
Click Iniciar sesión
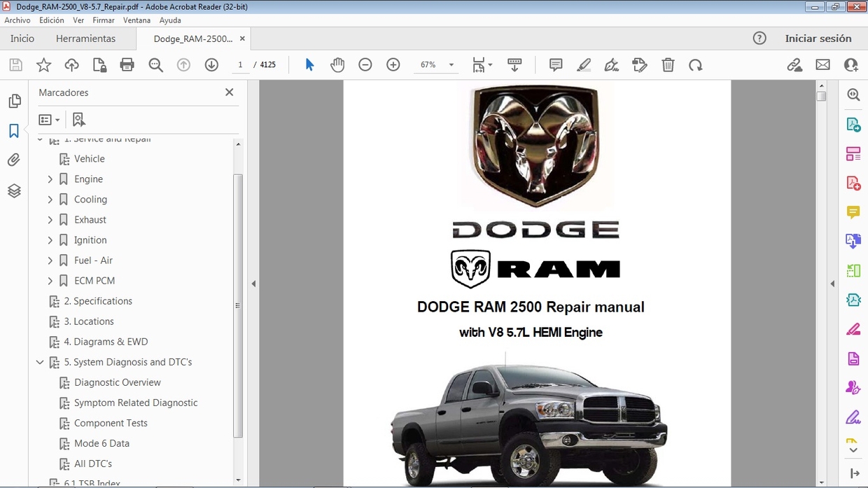(819, 39)
